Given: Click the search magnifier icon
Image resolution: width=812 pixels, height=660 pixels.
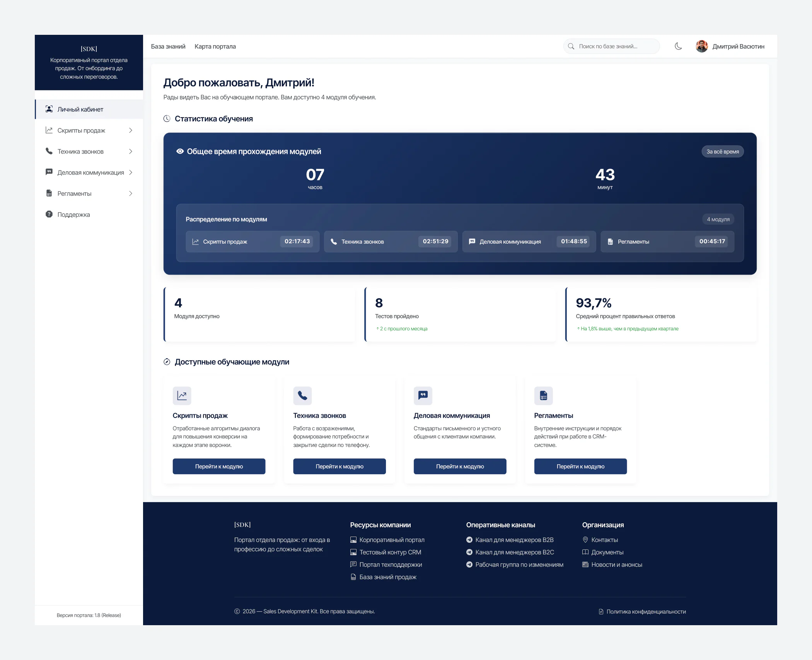Looking at the screenshot, I should [571, 46].
